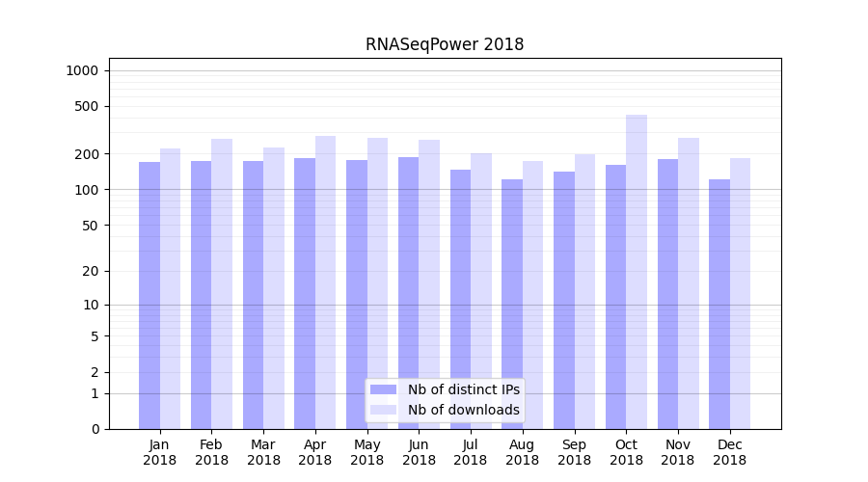Screen dimensions: 868x482
Task: Select the December downloads bar
Action: (740, 294)
